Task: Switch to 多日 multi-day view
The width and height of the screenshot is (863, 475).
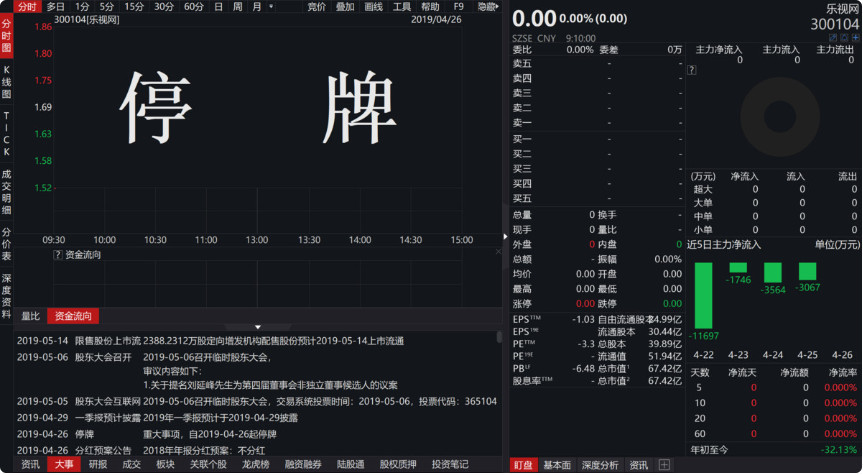Action: 56,7
